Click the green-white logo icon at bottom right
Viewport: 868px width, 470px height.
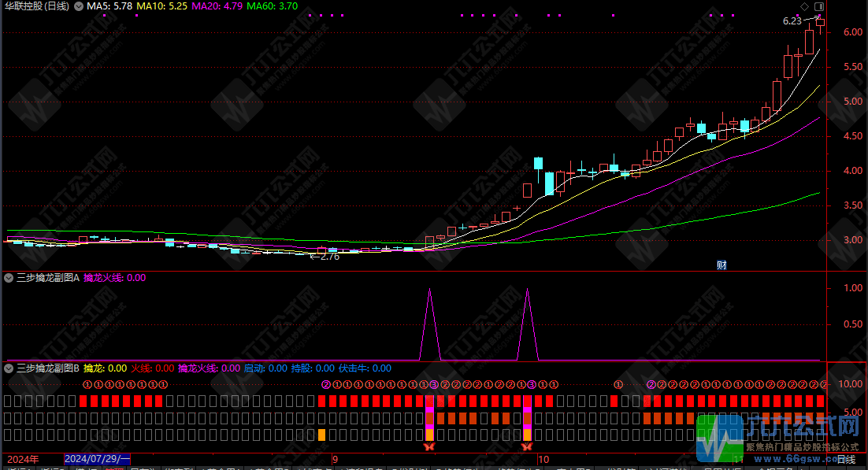(x=721, y=439)
